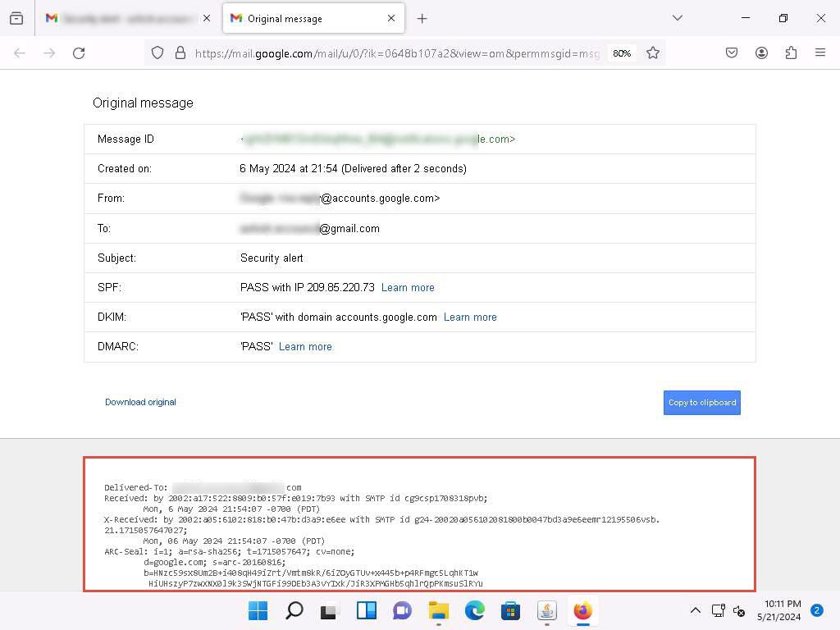Open Learn more link beside DKIM
840x630 pixels.
470,317
